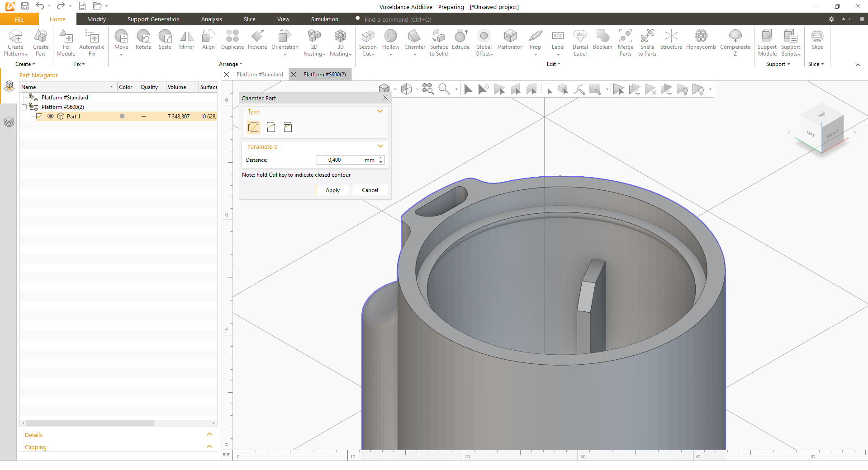Select the first chamfer type option
Viewport: 868px width, 470px height.
[254, 127]
